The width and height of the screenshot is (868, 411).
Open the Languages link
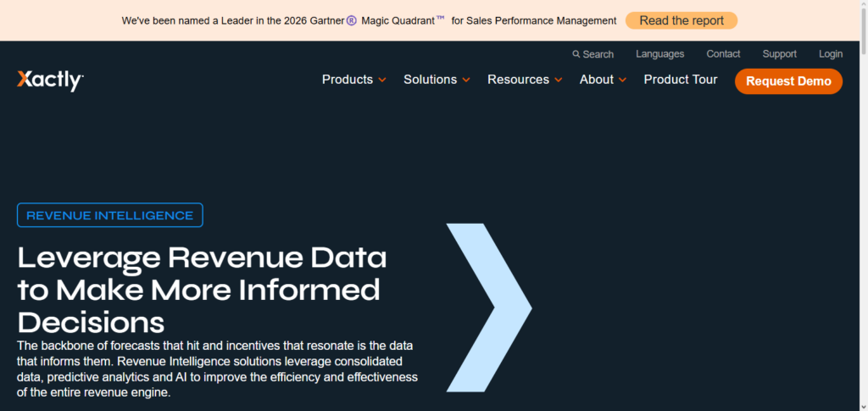click(659, 53)
